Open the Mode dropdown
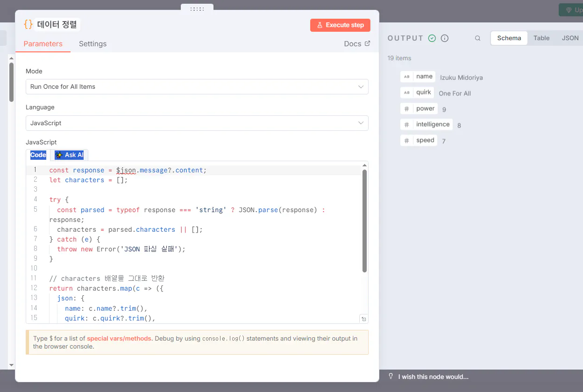 pyautogui.click(x=197, y=87)
